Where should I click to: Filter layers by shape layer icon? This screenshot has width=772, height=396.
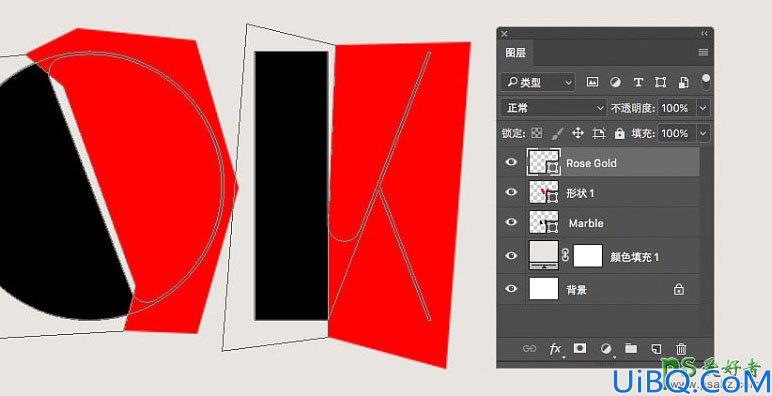click(661, 82)
